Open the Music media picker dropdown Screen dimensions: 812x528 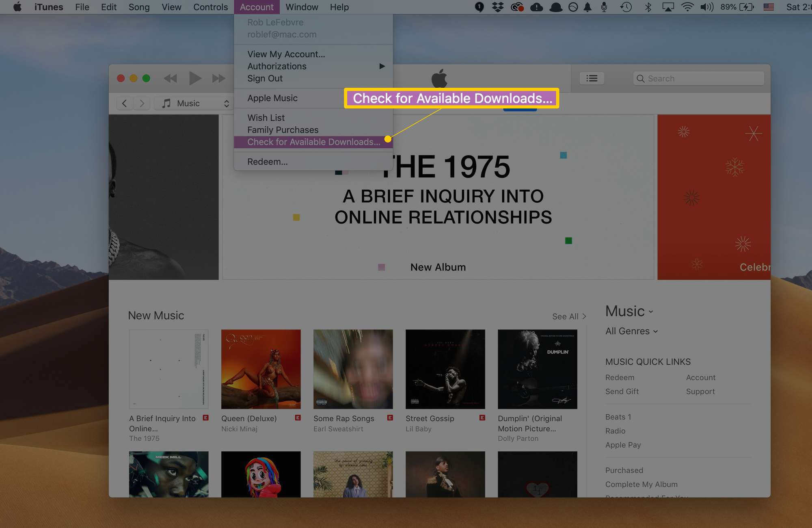[x=193, y=103]
